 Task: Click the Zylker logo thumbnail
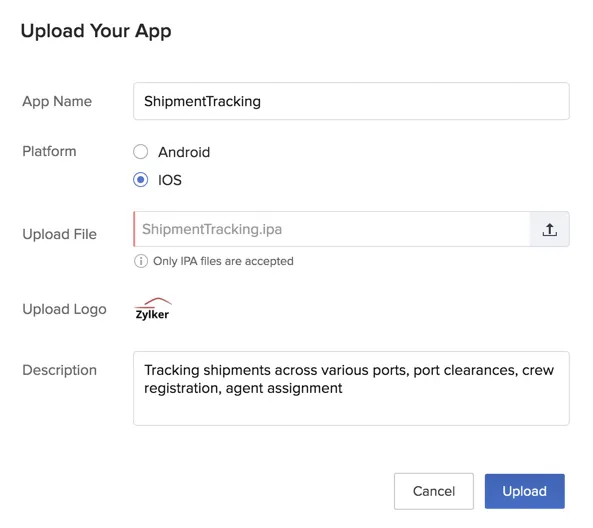click(153, 309)
